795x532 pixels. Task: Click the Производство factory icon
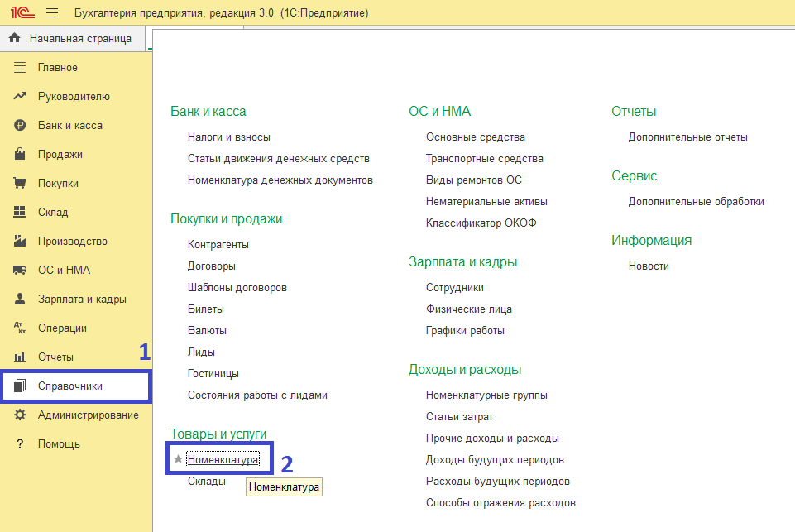(21, 242)
